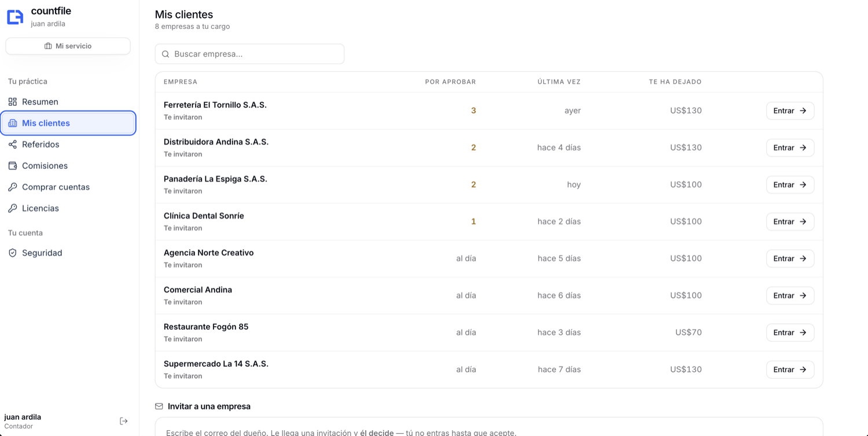The image size is (868, 436).
Task: Click Entrar for Panadería La Espiga
Action: click(x=790, y=185)
